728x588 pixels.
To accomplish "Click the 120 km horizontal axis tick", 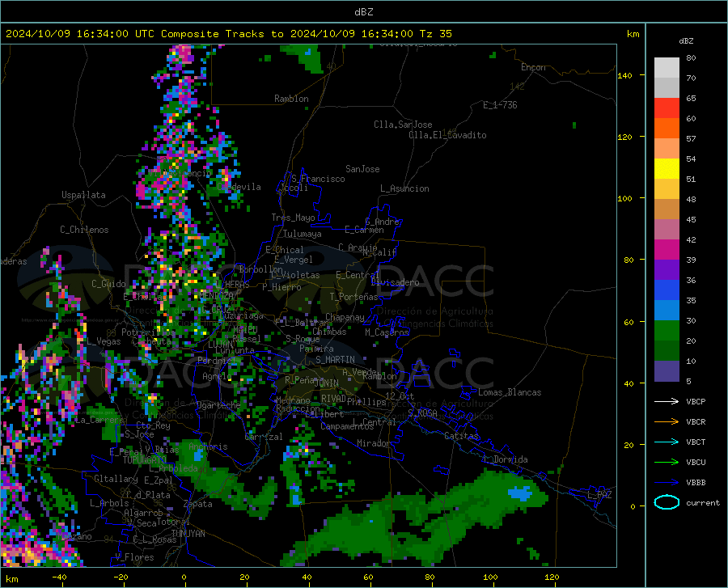I will click(552, 577).
